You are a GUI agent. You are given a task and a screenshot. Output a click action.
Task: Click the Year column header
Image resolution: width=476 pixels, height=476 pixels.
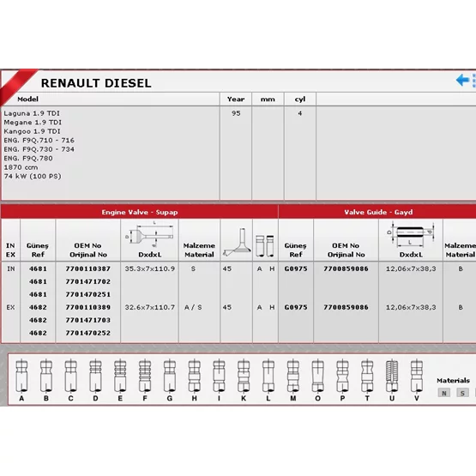(x=236, y=99)
